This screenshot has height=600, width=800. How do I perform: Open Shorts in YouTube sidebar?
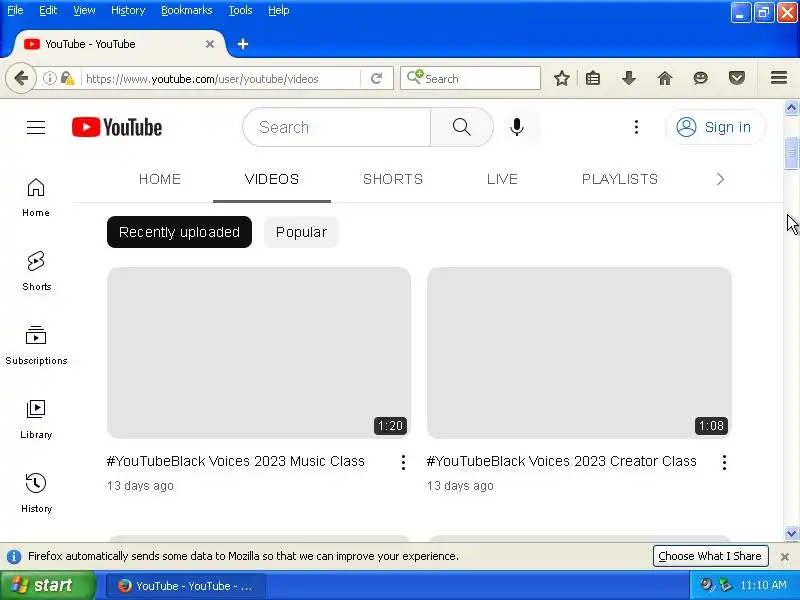pyautogui.click(x=36, y=271)
